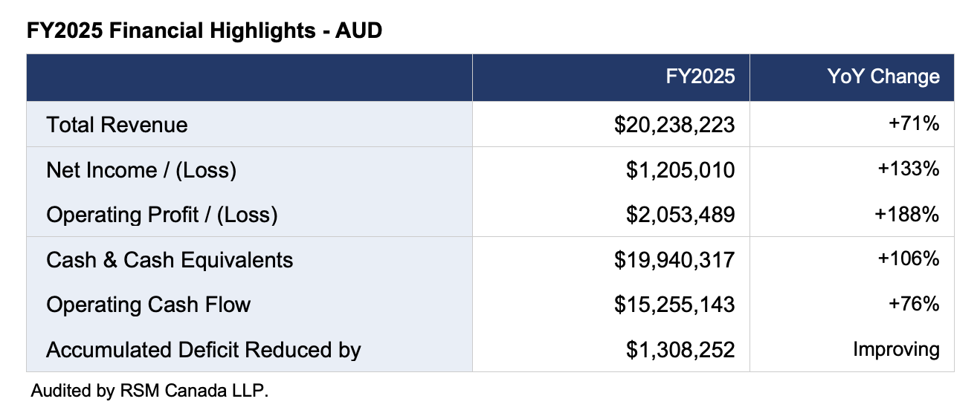Select the Operating Cash Flow label
Image resolution: width=980 pixels, height=416 pixels.
coord(149,305)
